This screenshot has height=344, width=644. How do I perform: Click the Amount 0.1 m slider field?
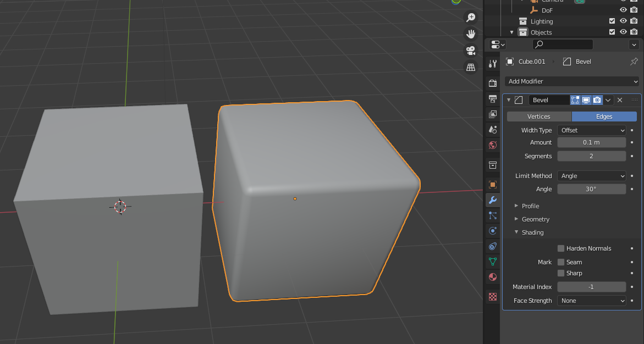tap(591, 142)
